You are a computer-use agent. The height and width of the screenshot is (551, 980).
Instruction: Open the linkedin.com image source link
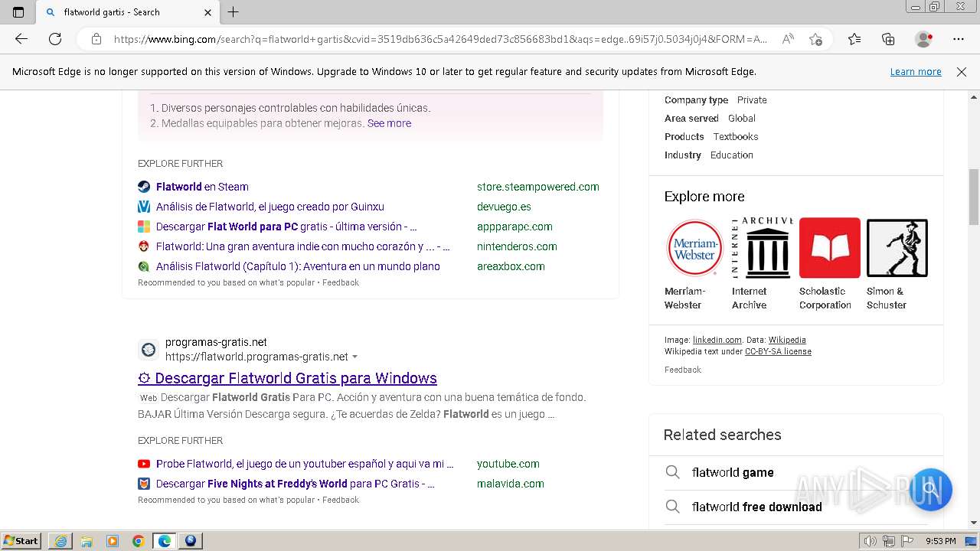click(x=717, y=340)
